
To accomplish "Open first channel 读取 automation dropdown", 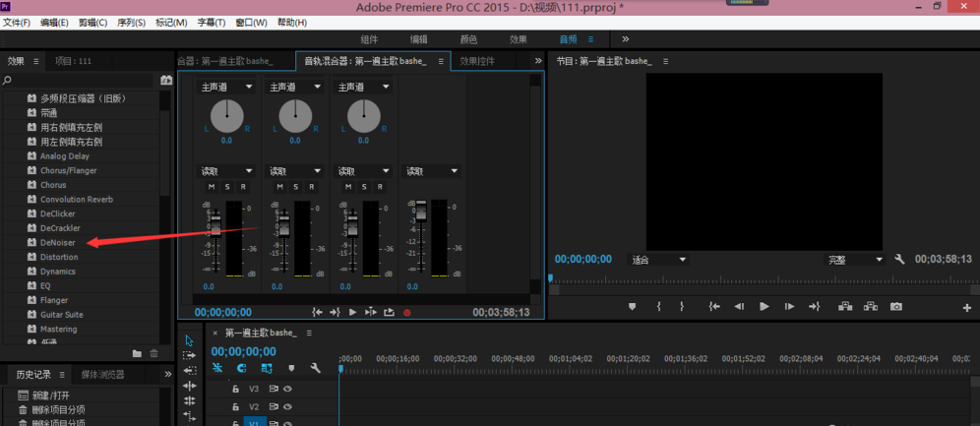I will (x=226, y=170).
